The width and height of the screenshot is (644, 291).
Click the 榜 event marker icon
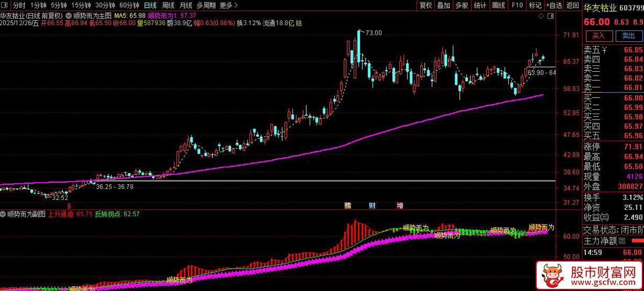click(x=347, y=205)
